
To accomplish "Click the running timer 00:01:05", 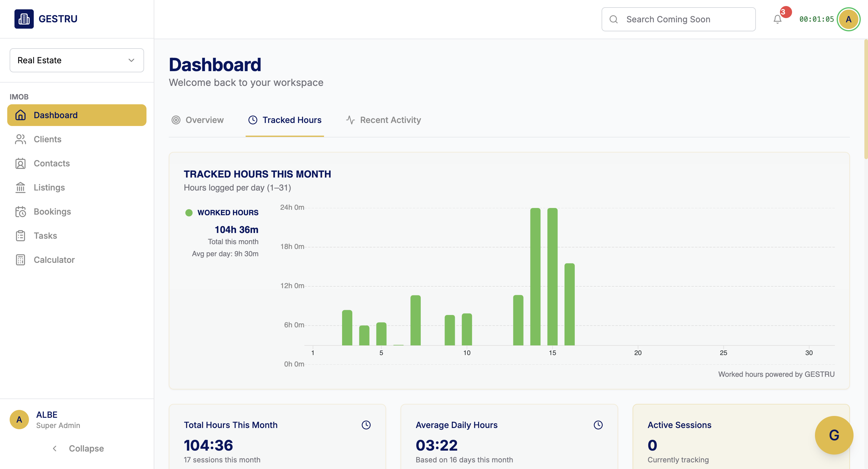I will click(816, 19).
